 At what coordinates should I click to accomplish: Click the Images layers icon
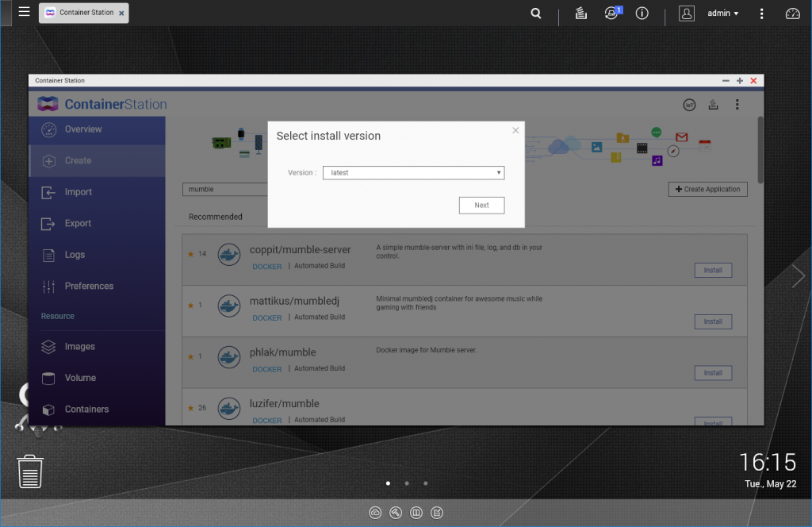[x=48, y=347]
